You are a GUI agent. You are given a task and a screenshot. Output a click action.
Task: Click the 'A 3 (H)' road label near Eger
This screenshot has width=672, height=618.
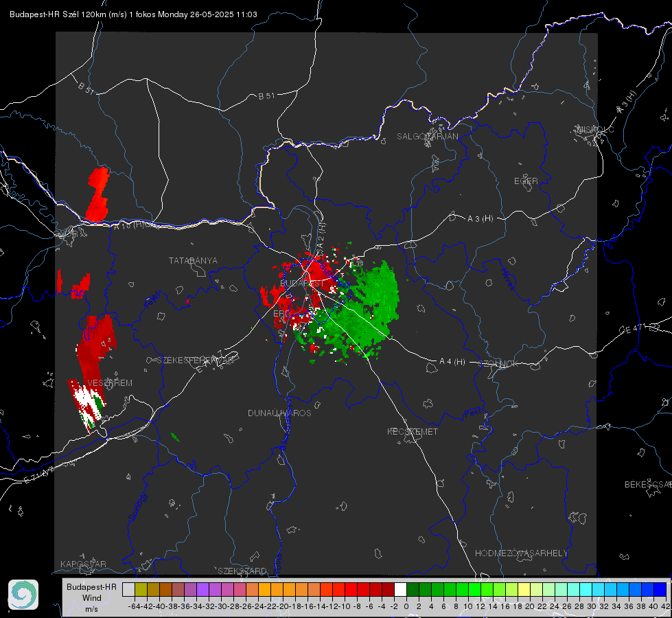[480, 219]
